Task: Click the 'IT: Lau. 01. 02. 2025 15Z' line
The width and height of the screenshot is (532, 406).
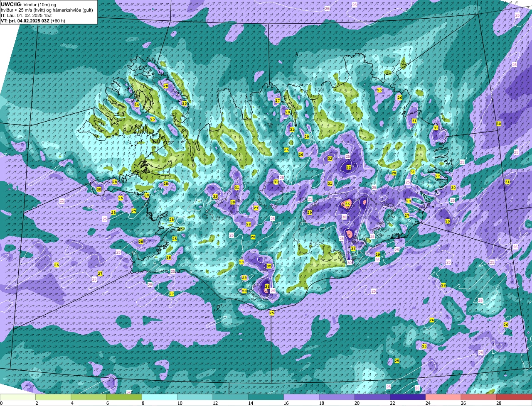Action: (x=26, y=15)
